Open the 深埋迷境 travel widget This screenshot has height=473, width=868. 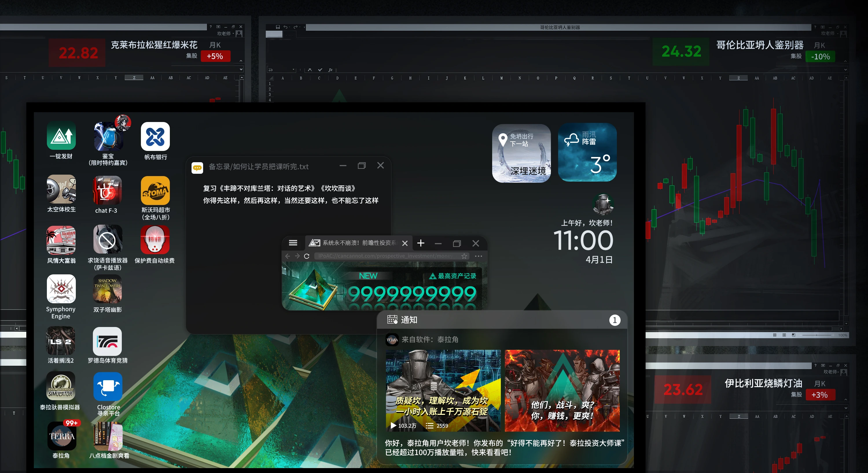[521, 153]
